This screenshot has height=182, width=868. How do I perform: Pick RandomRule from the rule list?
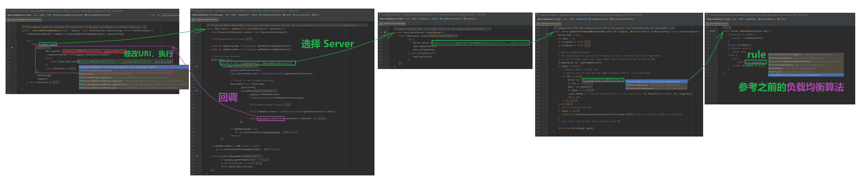[806, 68]
